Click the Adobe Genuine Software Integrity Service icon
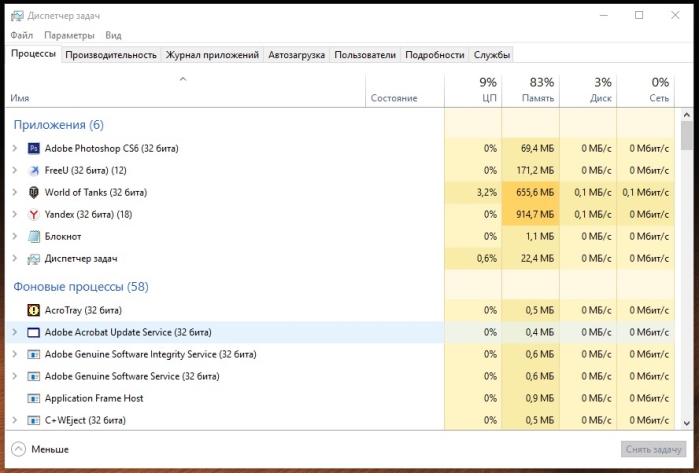The image size is (699, 473). pyautogui.click(x=33, y=354)
